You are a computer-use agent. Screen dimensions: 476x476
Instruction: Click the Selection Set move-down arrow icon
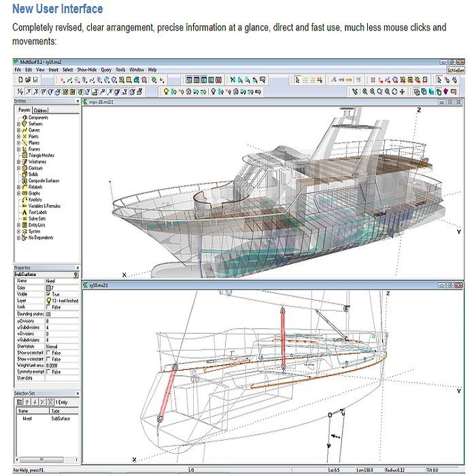click(35, 402)
